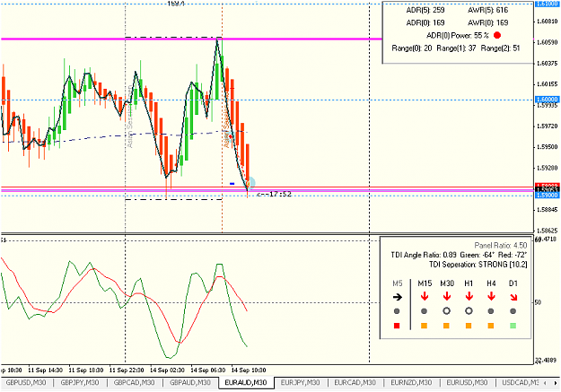Click the M5 red square indicator

pyautogui.click(x=397, y=326)
